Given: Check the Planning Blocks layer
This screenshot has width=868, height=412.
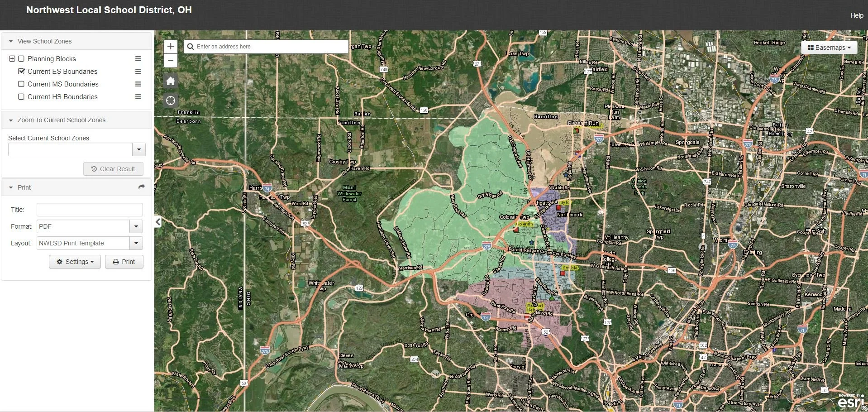Looking at the screenshot, I should coord(21,58).
